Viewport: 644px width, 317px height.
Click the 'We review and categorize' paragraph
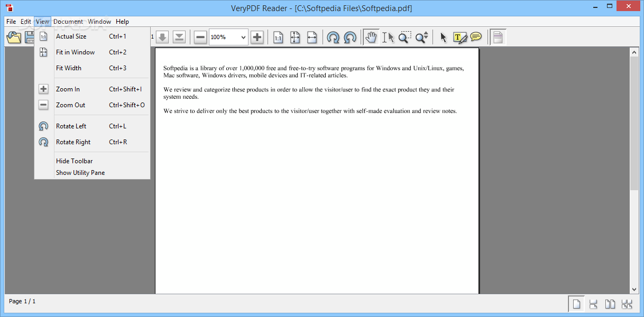(x=309, y=94)
